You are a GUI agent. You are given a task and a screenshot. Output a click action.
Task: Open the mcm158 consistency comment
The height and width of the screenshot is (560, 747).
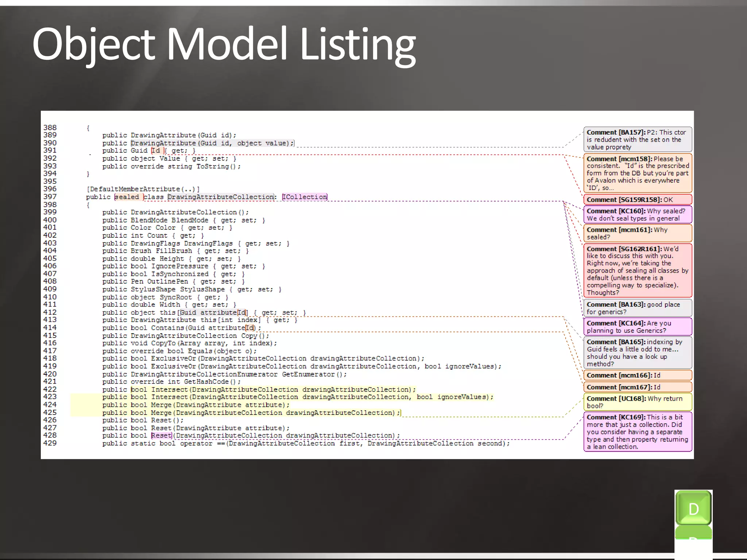click(x=637, y=173)
